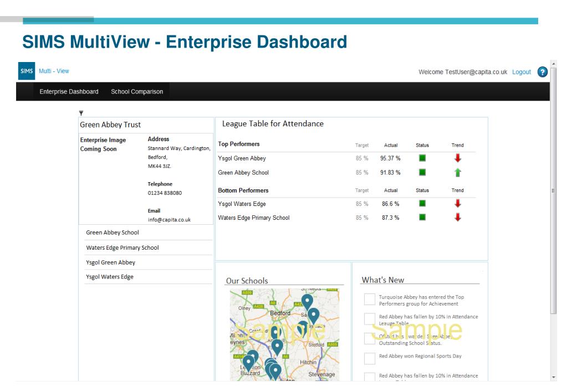The image size is (567, 392).
Task: Click the Our Schools map
Action: [x=284, y=334]
